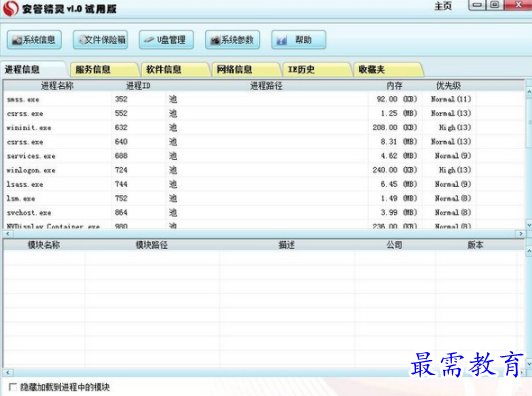Click the red app logo icon
Image resolution: width=532 pixels, height=396 pixels.
pos(11,8)
